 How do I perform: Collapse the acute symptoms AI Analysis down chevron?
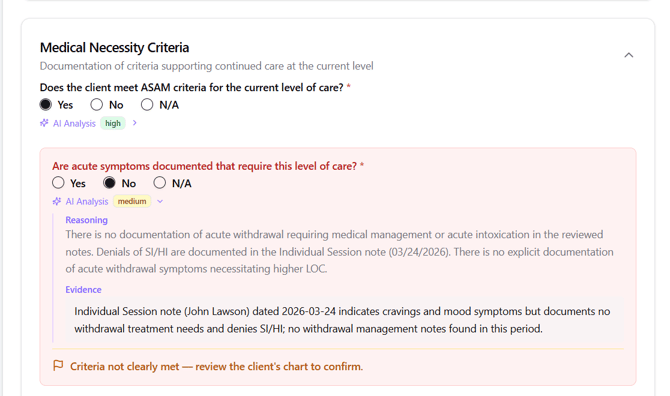tap(160, 201)
